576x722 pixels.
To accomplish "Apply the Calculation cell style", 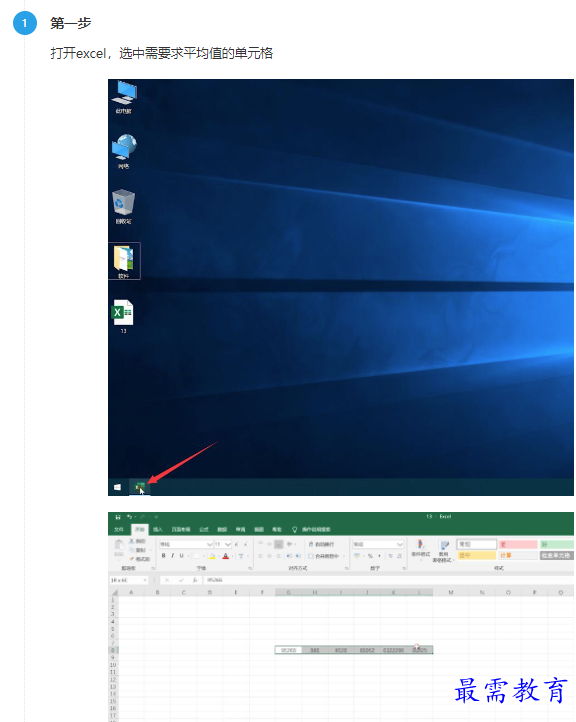I will [518, 555].
